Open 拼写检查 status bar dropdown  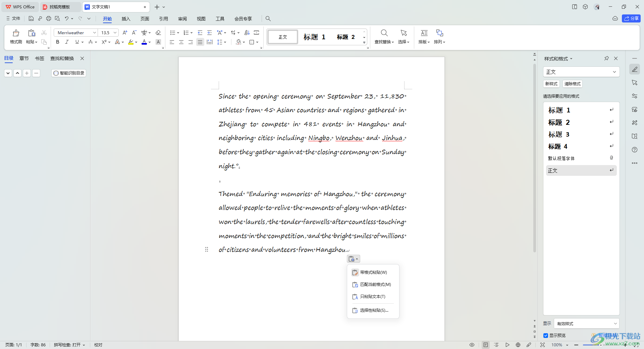pyautogui.click(x=69, y=345)
